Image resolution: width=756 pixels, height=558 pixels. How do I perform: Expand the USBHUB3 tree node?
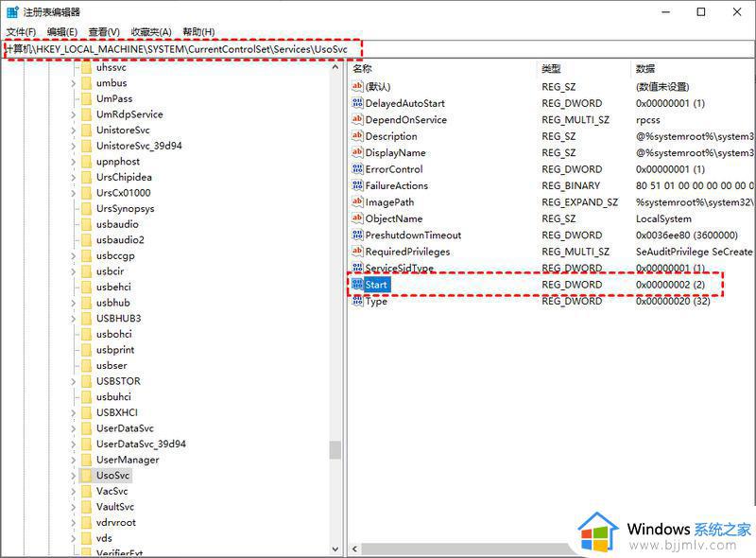(74, 319)
